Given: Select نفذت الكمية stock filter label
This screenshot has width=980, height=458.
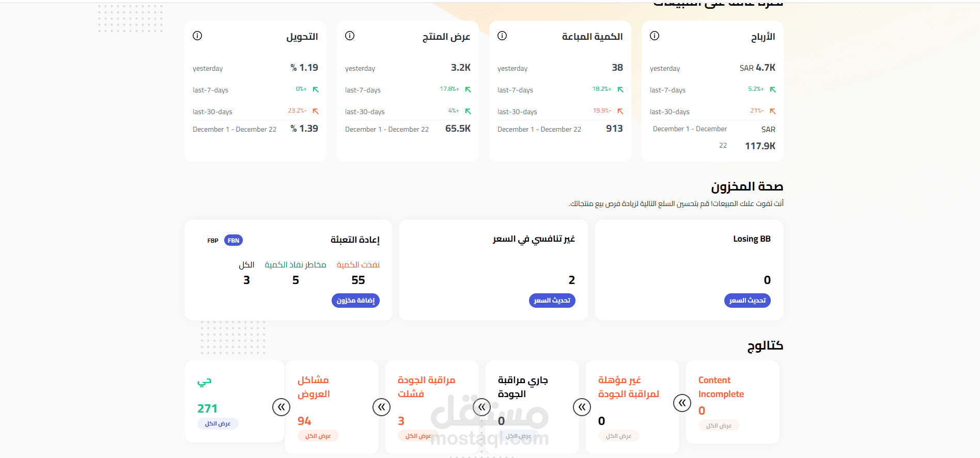Looking at the screenshot, I should pyautogui.click(x=358, y=264).
